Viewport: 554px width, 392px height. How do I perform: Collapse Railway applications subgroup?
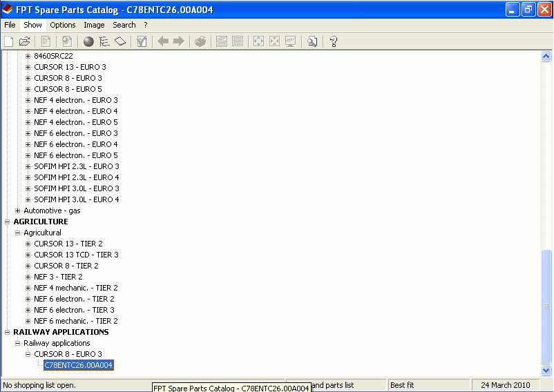(x=18, y=343)
